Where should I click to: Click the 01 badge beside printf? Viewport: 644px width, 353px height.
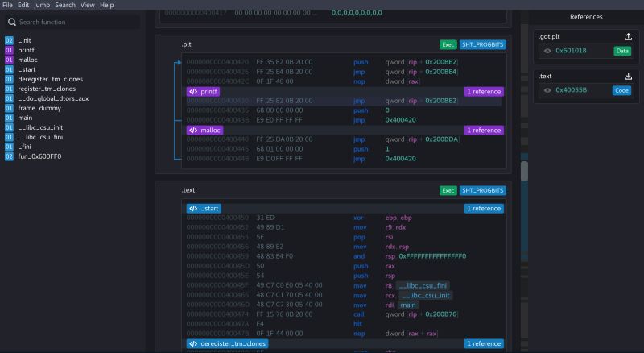click(9, 50)
